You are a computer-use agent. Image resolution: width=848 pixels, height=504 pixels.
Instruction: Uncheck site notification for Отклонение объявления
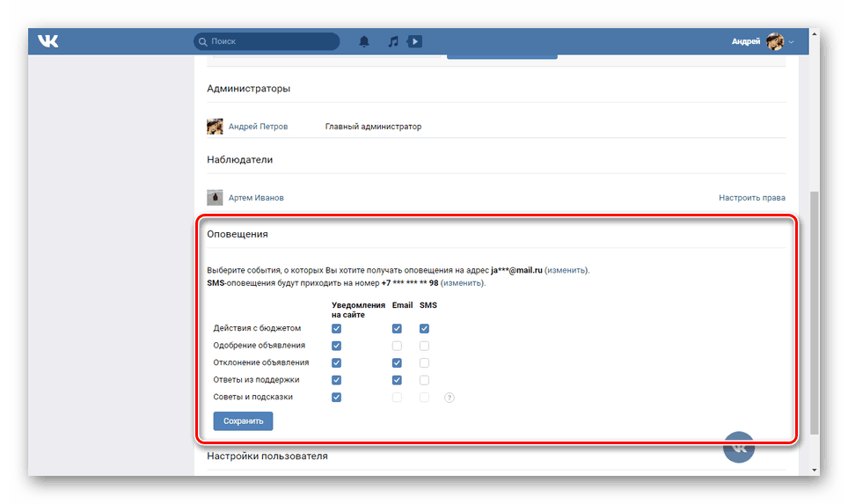point(336,363)
